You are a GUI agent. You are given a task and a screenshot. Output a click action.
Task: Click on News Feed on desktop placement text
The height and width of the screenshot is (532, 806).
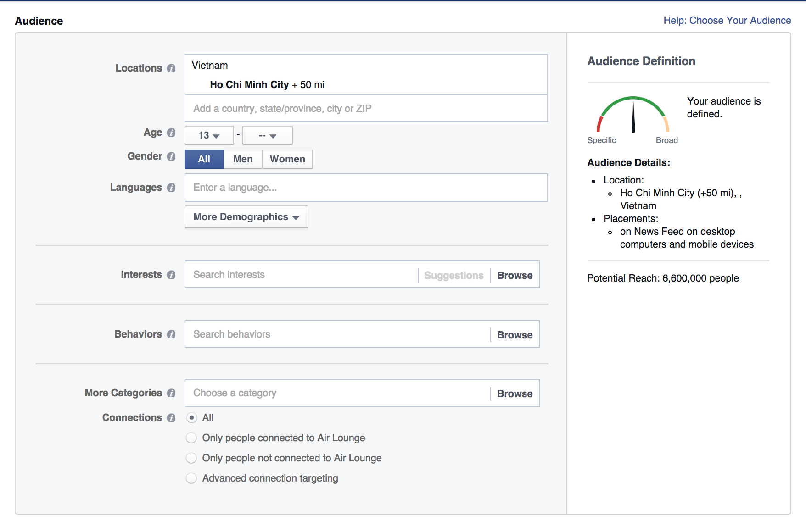click(687, 238)
